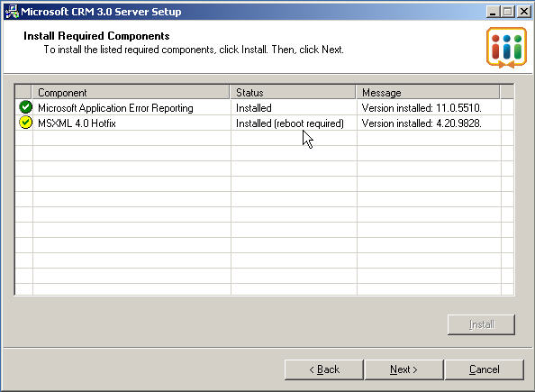Go Back to the previous page
The height and width of the screenshot is (392, 535).
(x=324, y=369)
